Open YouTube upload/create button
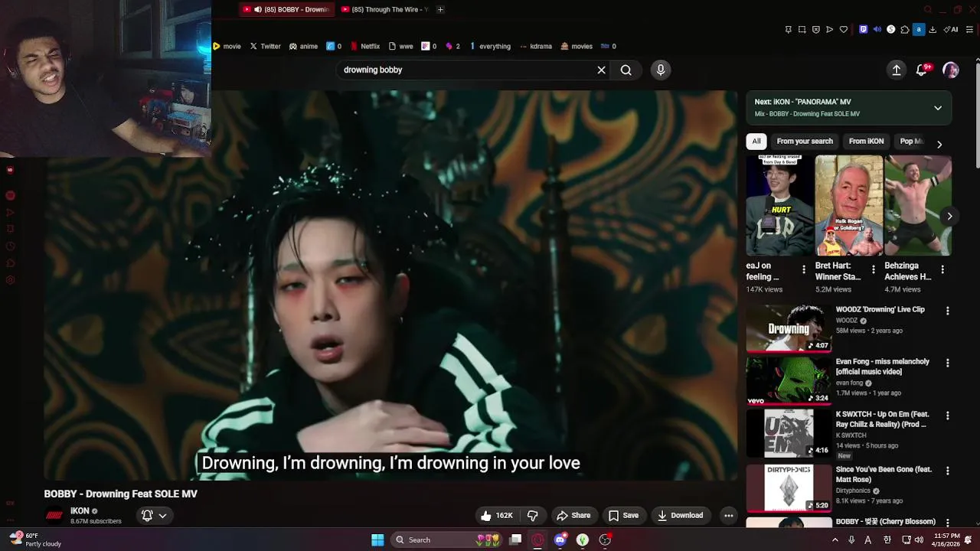 tap(896, 70)
